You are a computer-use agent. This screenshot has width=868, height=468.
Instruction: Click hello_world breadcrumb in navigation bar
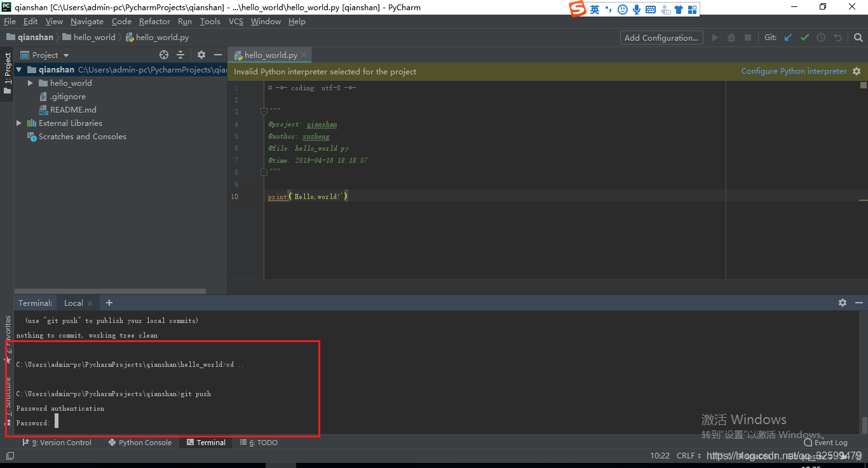click(88, 38)
